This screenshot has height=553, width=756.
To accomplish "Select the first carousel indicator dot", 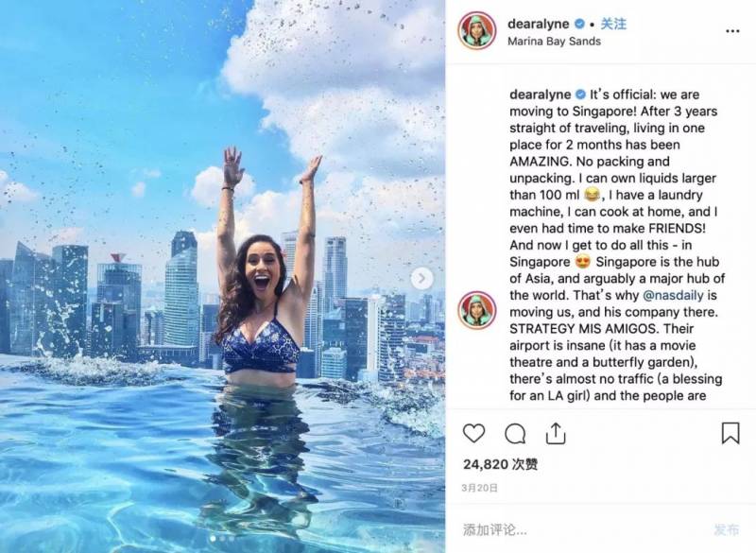I will pos(213,539).
